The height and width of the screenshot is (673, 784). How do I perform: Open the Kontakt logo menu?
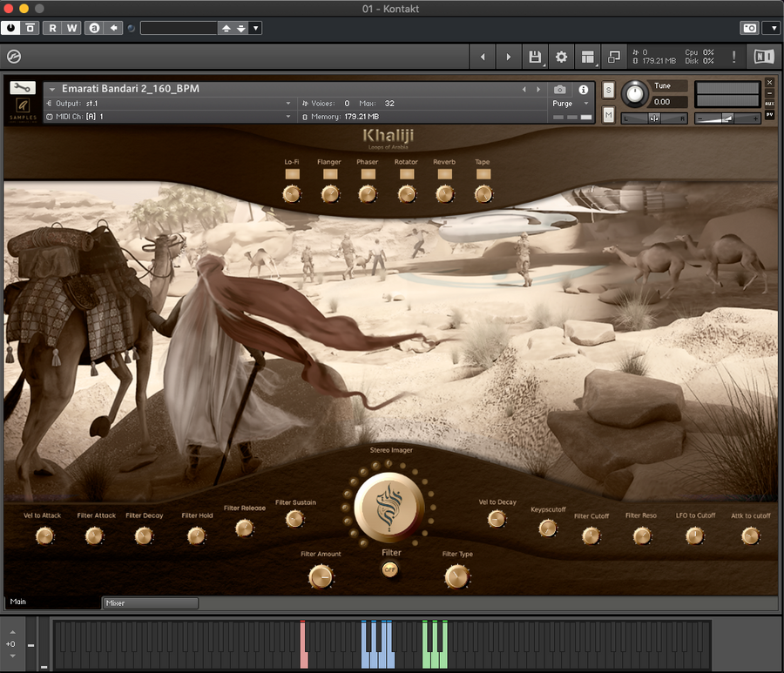[13, 57]
